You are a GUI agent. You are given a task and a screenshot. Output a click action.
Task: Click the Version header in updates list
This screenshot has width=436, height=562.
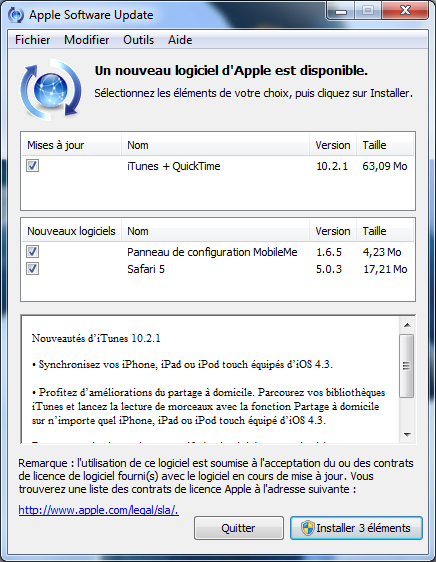point(333,145)
